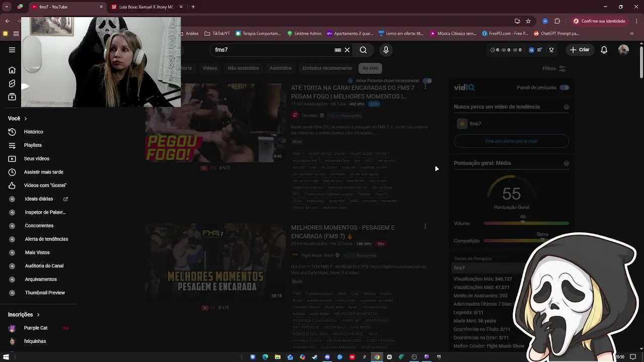Expand the Inscrições section
644x362 pixels.
coord(24,314)
